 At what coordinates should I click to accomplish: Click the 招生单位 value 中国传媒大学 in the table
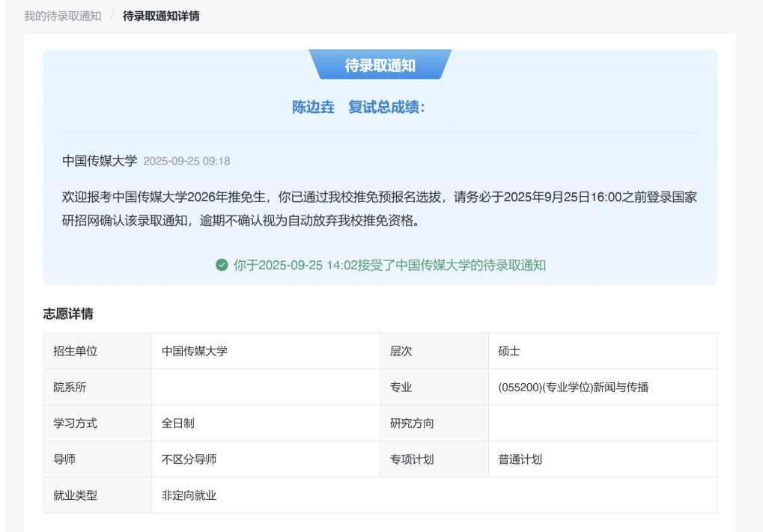point(195,351)
